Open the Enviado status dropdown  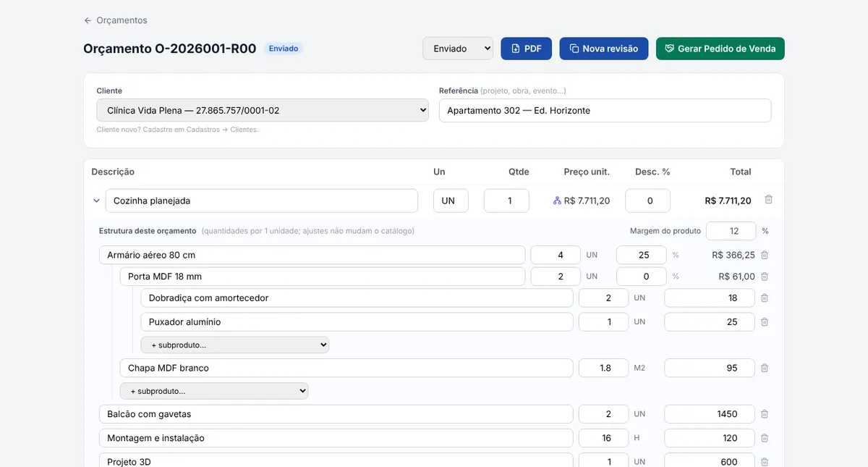458,49
